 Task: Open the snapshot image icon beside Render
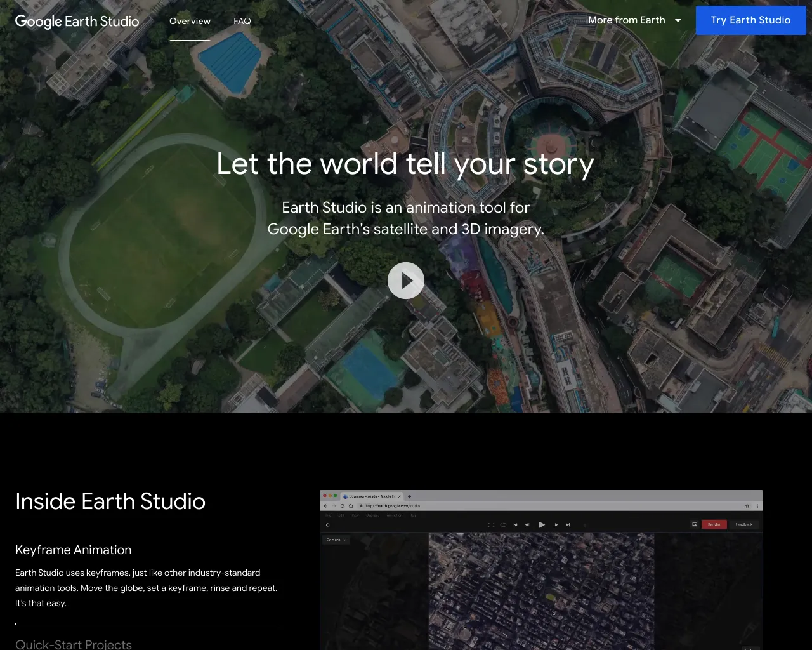click(x=695, y=524)
